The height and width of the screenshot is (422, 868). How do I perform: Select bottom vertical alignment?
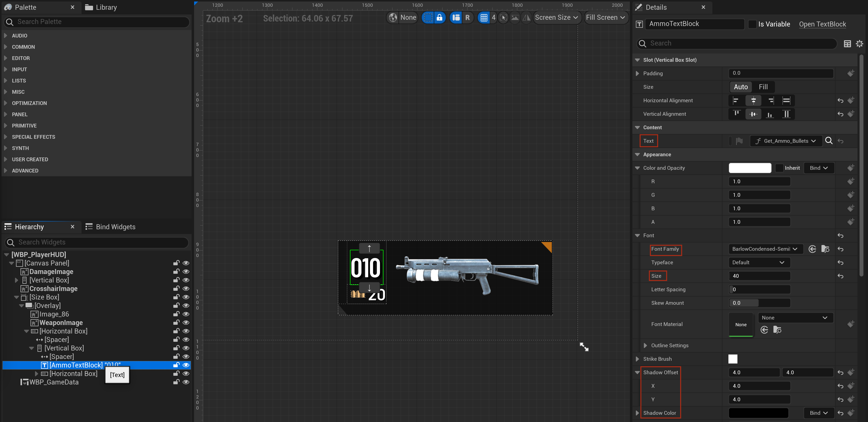click(x=770, y=114)
